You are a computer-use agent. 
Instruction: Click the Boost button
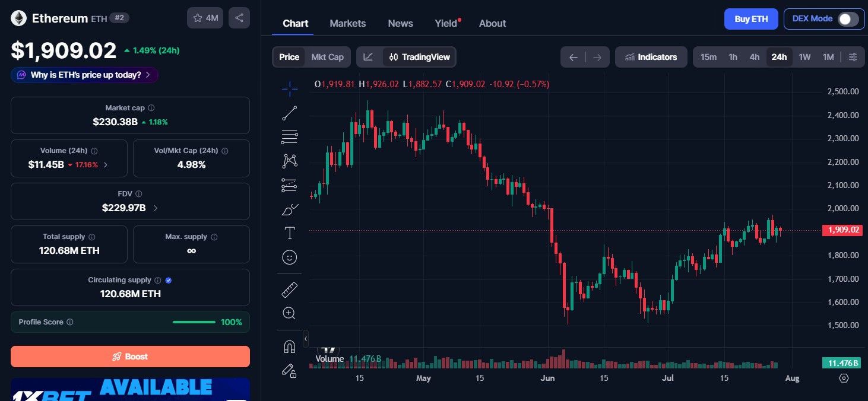click(130, 357)
